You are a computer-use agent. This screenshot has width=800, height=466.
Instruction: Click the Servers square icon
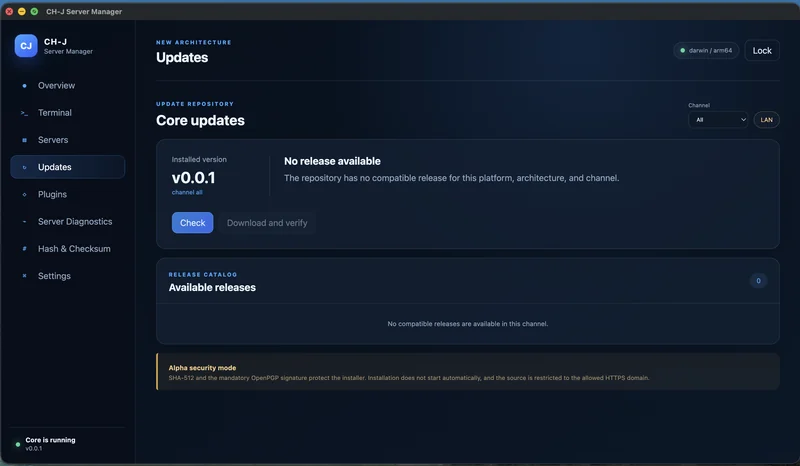24,140
